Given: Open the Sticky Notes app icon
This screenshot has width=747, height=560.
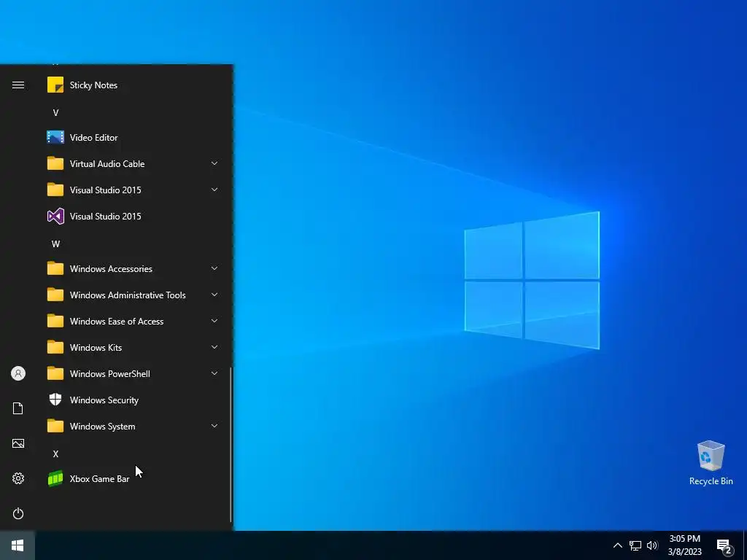Looking at the screenshot, I should (55, 85).
